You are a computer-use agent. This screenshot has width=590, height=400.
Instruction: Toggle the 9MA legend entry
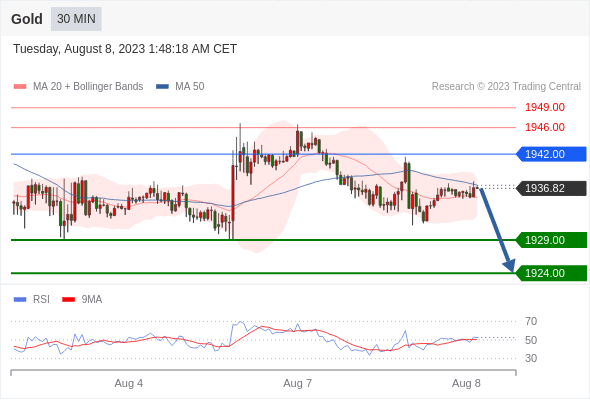(x=82, y=300)
